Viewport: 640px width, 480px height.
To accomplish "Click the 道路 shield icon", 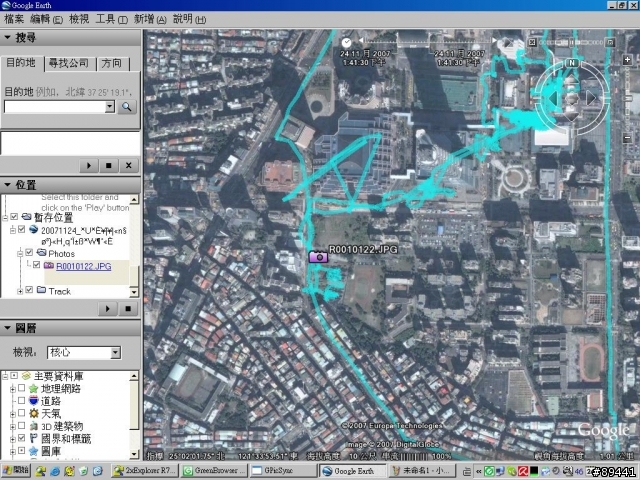I will [34, 400].
